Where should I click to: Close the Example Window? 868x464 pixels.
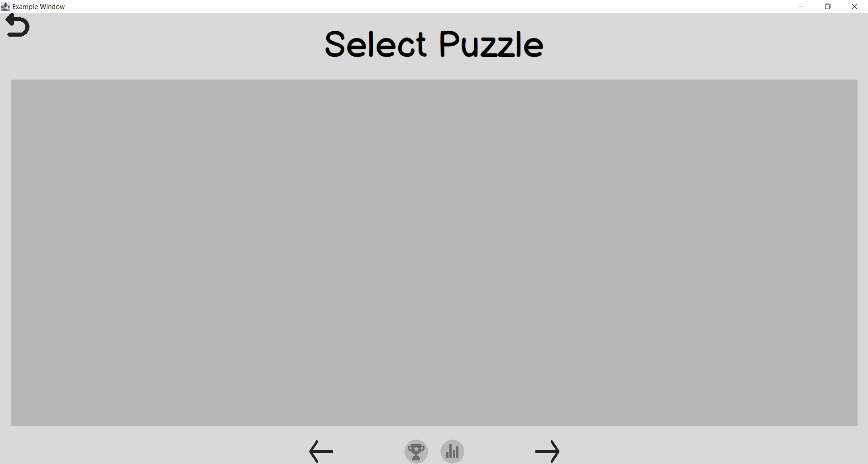[x=854, y=6]
